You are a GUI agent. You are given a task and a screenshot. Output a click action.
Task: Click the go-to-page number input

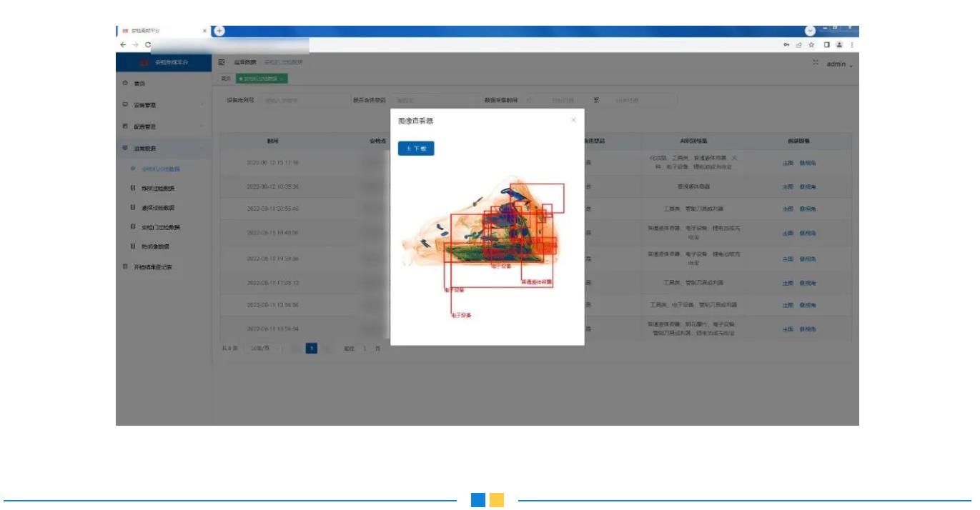pos(365,348)
